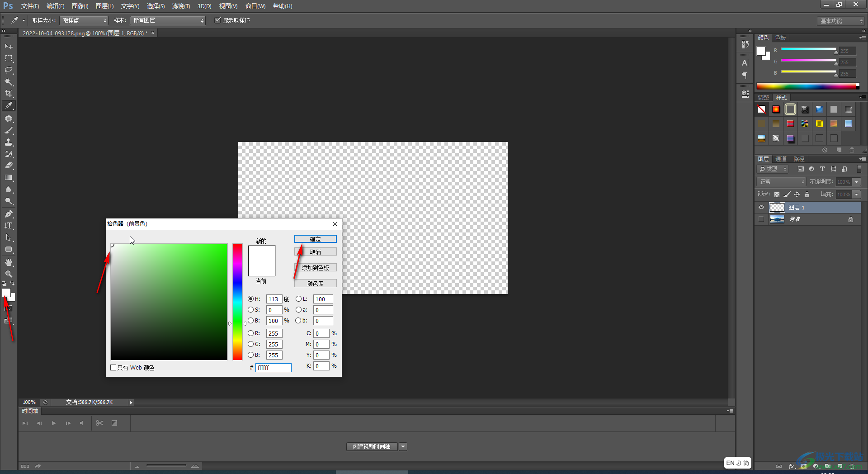Open the dropdown beside 创建视频时间轴
868x474 pixels.
click(403, 447)
